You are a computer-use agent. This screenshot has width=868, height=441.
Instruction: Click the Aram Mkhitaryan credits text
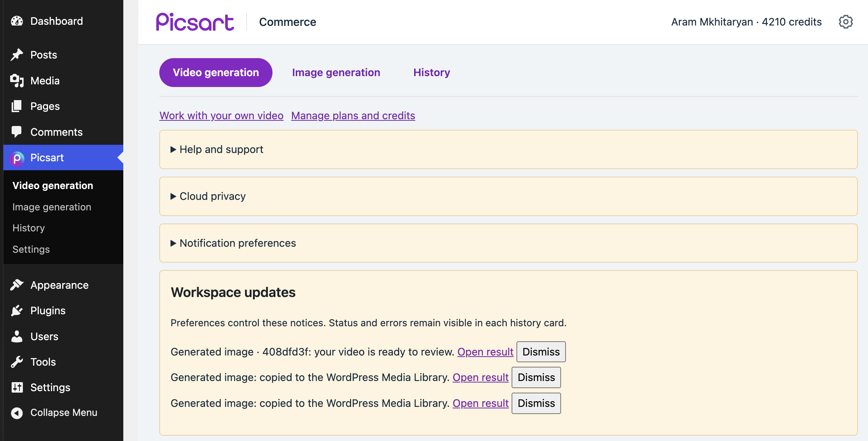746,22
